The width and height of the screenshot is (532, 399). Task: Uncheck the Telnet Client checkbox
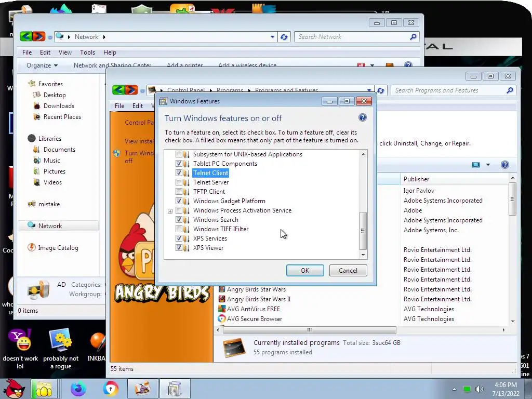pos(179,172)
